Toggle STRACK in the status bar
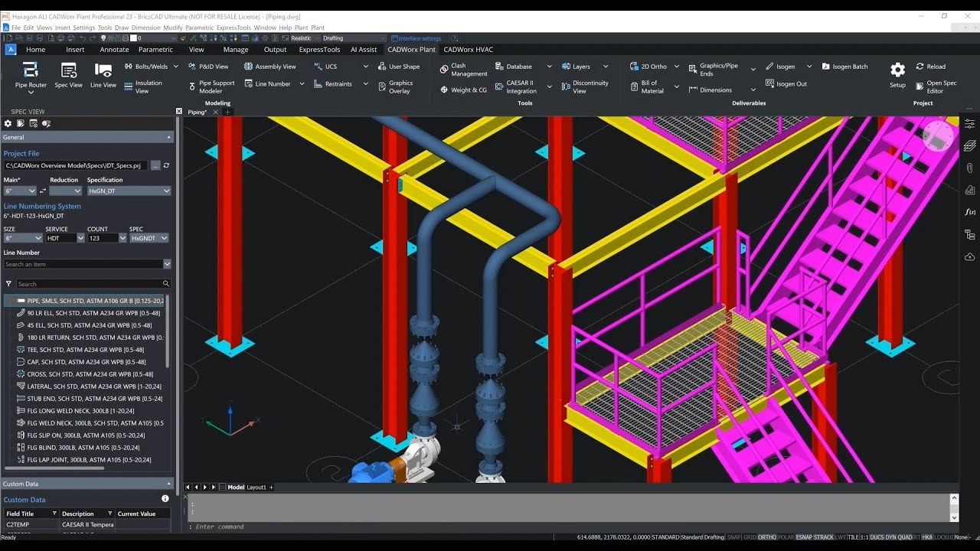 pyautogui.click(x=824, y=537)
